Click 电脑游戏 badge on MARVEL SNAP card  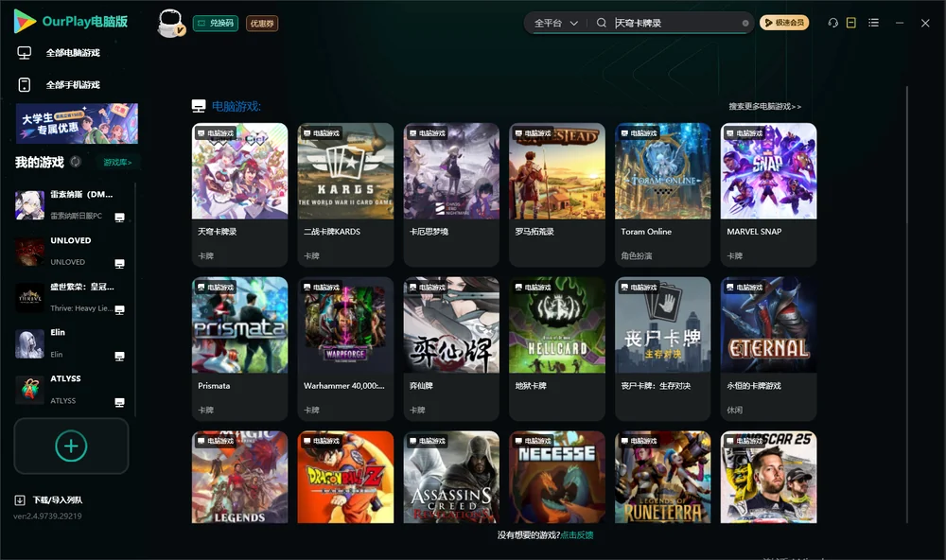point(744,132)
